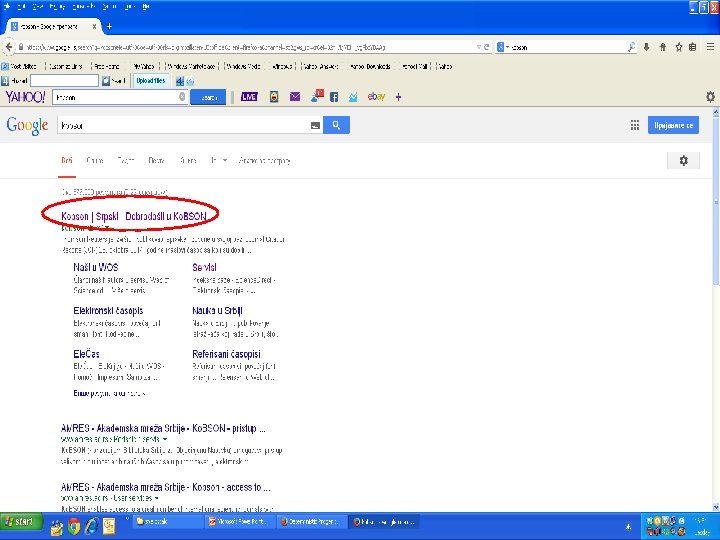
Task: Open the 'Naši u WOS' sitelink
Action: click(96, 267)
